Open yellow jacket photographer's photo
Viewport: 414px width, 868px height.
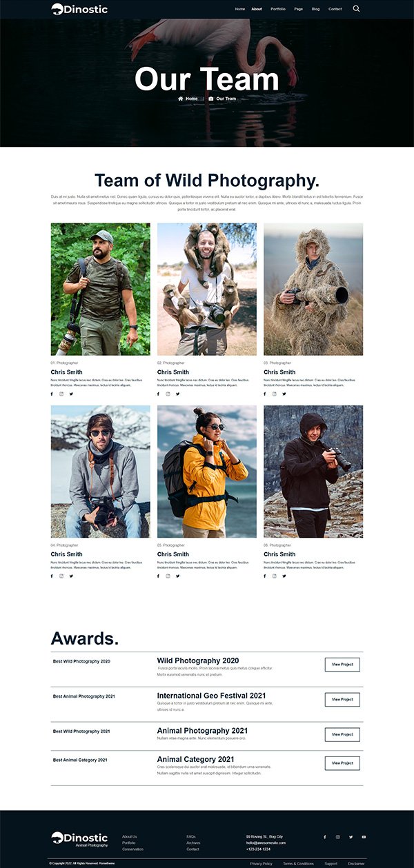207,472
